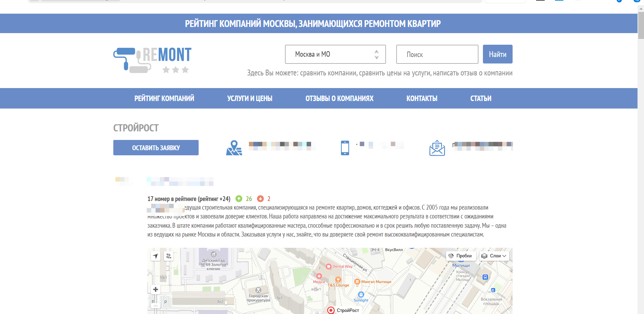Open the Рейтинг компаний menu

[x=164, y=98]
